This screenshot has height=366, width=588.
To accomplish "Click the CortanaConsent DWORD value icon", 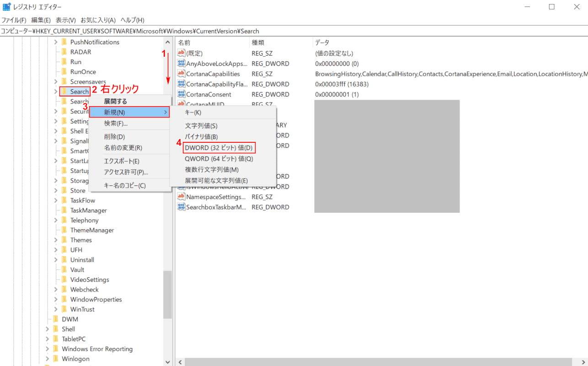I will point(181,94).
